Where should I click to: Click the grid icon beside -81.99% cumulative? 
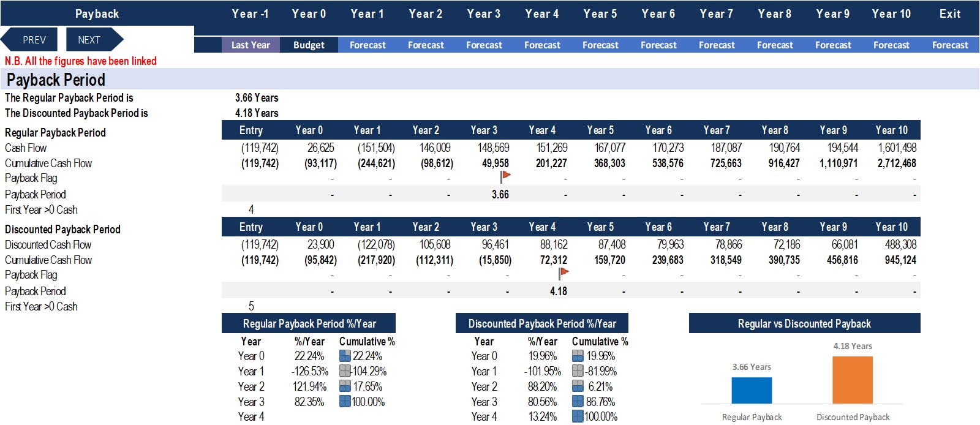578,371
